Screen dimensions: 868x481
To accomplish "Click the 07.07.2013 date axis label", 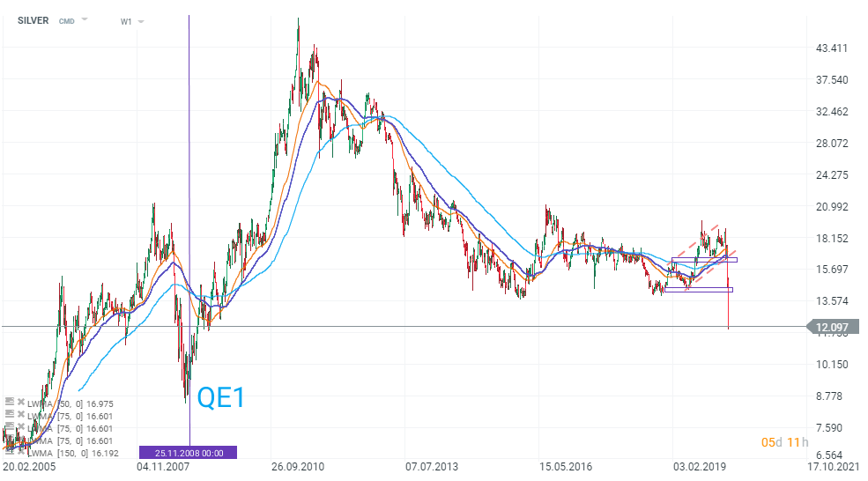I will pyautogui.click(x=432, y=466).
